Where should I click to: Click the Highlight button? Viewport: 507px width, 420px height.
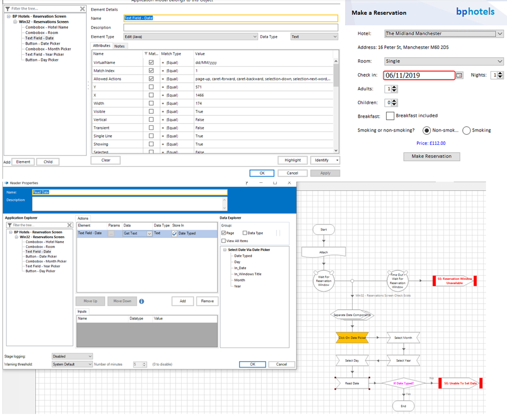click(292, 160)
